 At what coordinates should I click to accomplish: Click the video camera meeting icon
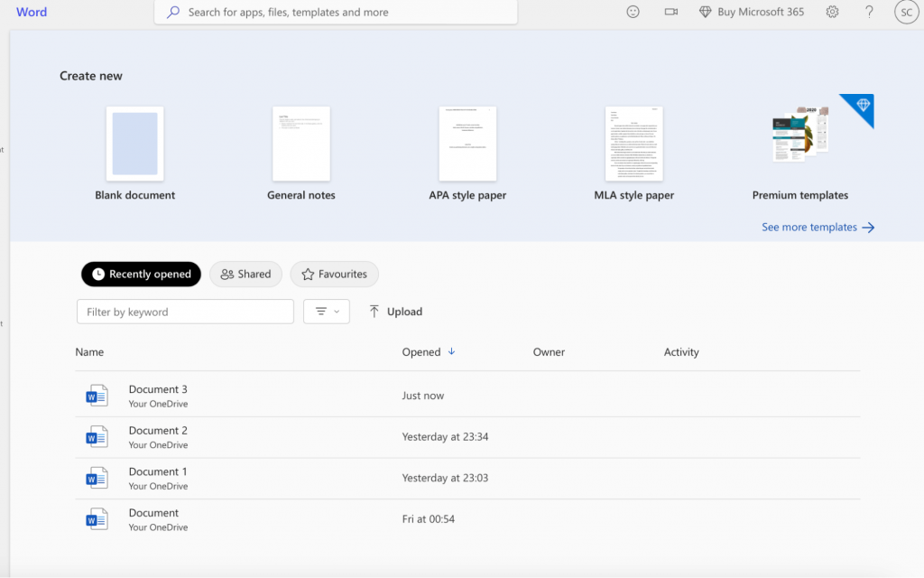[x=670, y=12]
